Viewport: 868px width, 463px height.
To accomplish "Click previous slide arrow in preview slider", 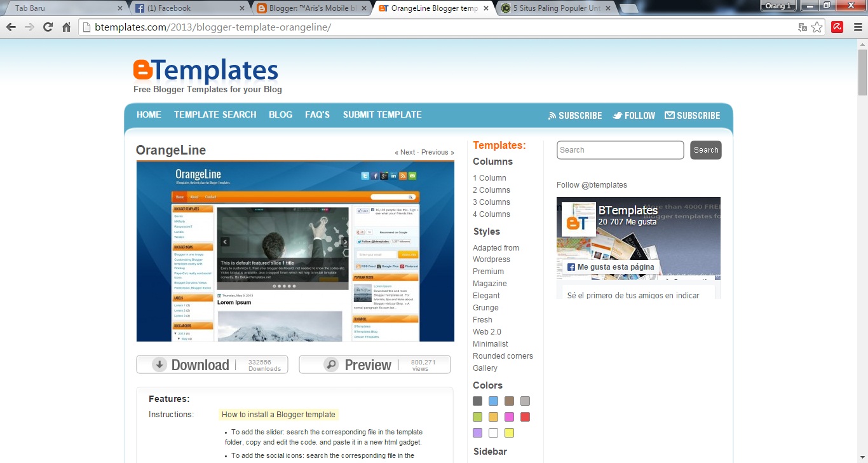I will [x=224, y=242].
